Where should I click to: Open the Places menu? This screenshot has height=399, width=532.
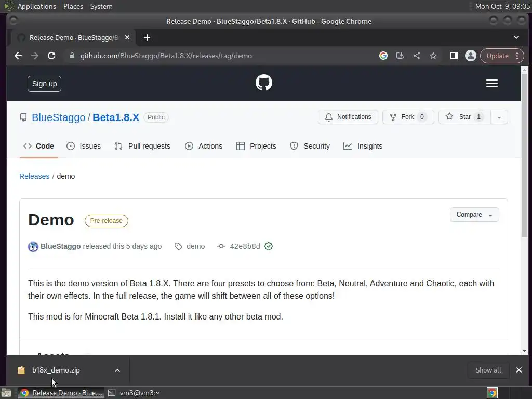coord(73,6)
